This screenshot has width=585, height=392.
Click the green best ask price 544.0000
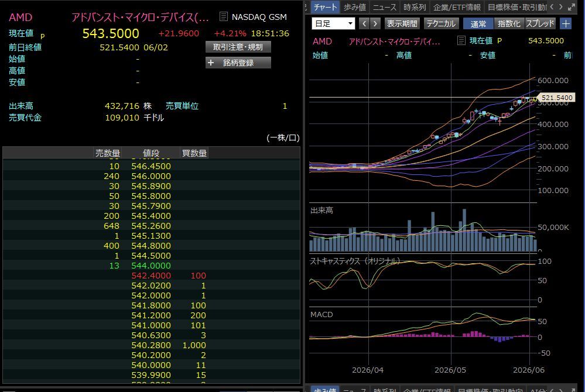click(150, 265)
